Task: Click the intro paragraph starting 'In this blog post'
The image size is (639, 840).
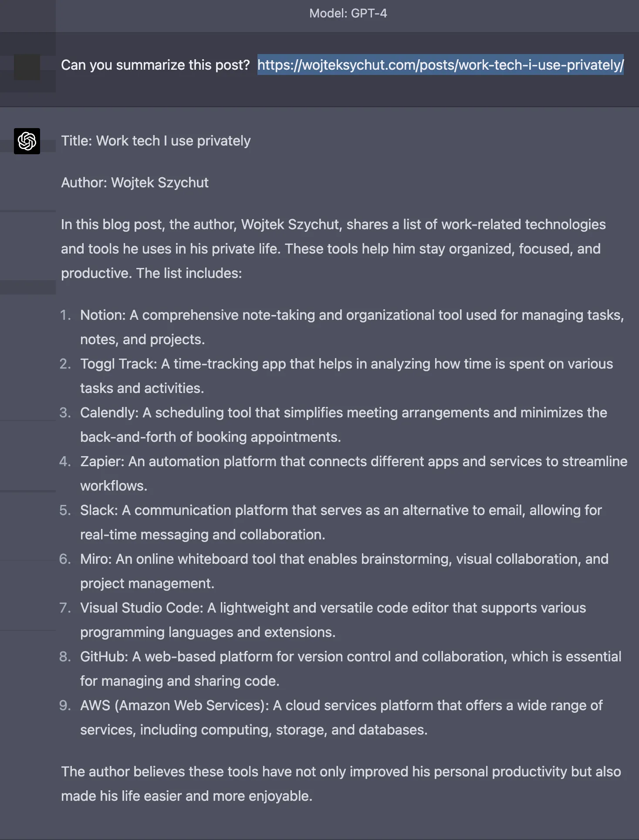Action: pos(333,249)
